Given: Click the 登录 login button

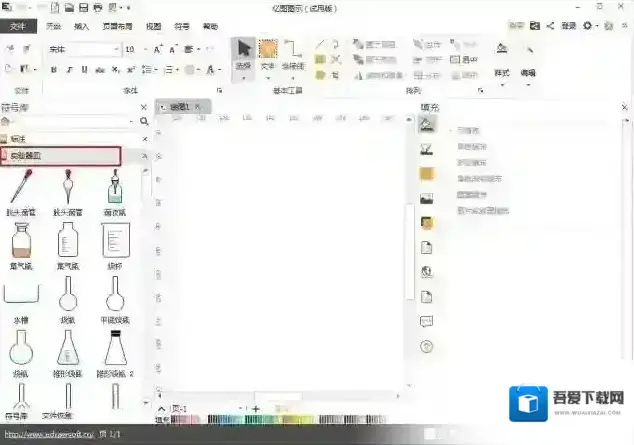Looking at the screenshot, I should [x=568, y=26].
